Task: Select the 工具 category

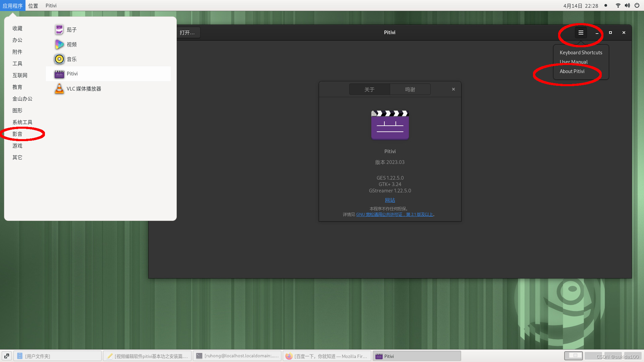Action: (x=17, y=64)
